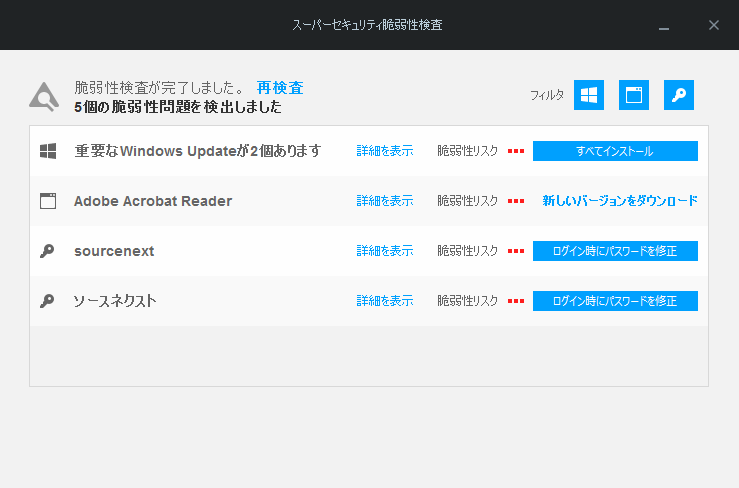Click key icon beside sourcenext
The image size is (739, 488).
(47, 251)
